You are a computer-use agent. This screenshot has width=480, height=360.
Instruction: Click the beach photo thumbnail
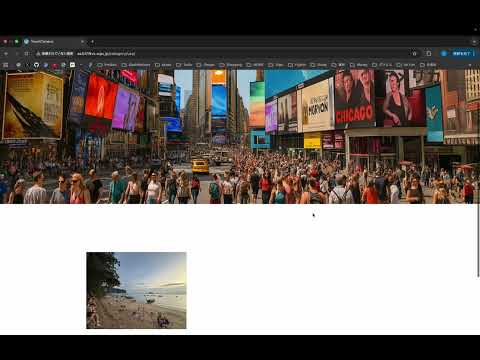(136, 290)
